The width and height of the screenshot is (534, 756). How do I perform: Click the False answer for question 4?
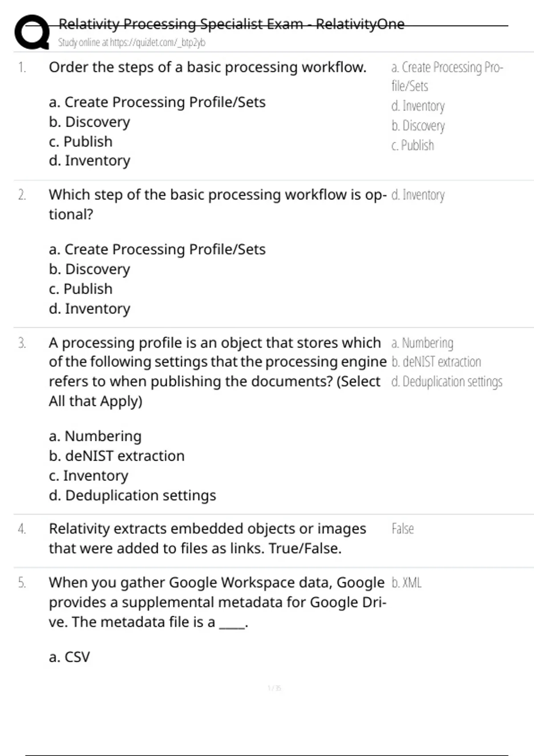click(403, 529)
